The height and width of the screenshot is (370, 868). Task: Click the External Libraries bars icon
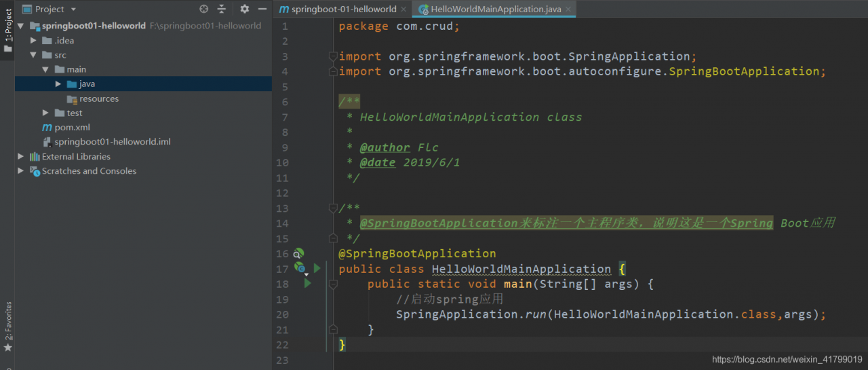[35, 156]
